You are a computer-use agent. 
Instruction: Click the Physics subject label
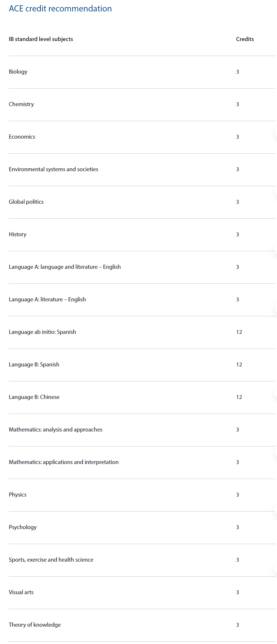[x=18, y=495]
